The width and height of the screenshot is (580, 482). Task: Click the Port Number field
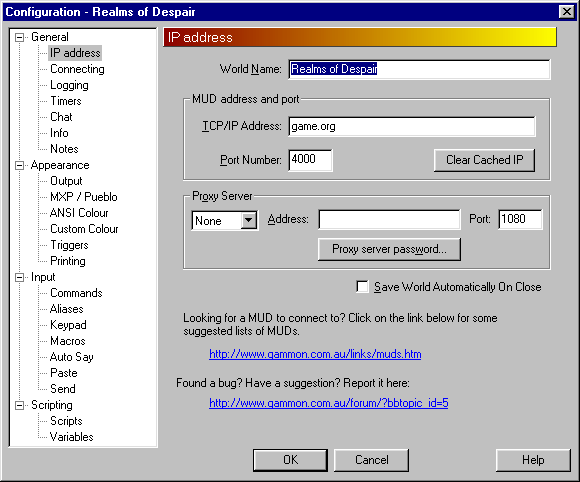tap(310, 160)
